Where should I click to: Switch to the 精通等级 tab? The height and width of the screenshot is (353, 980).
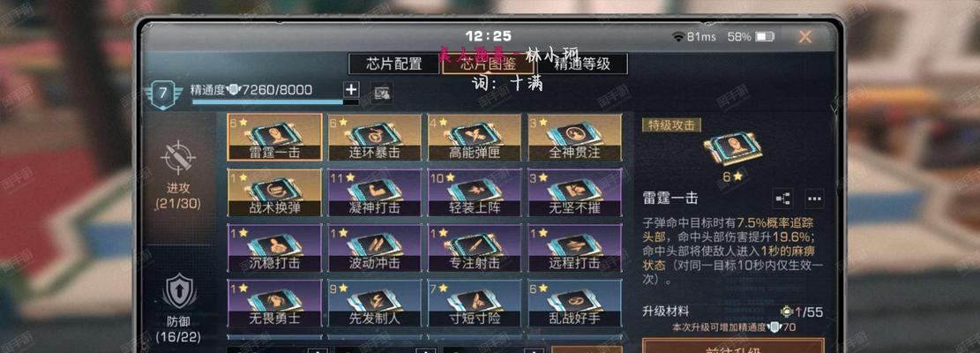pyautogui.click(x=582, y=64)
